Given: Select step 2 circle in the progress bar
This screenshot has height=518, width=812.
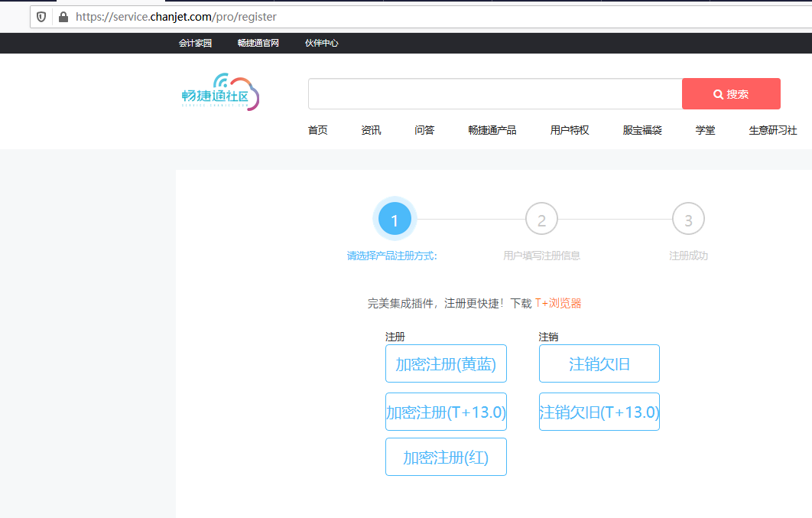Looking at the screenshot, I should click(x=541, y=219).
